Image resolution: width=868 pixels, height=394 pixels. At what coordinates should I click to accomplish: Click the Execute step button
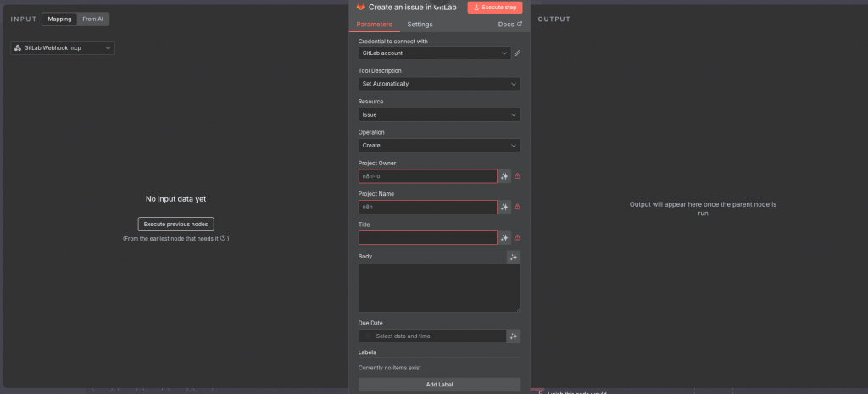(495, 7)
